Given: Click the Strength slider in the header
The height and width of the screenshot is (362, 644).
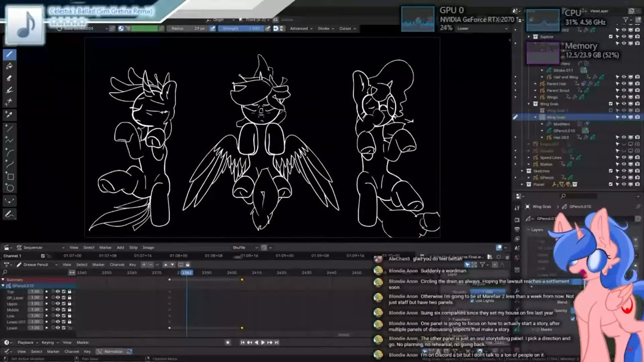Looking at the screenshot, I should [x=242, y=29].
